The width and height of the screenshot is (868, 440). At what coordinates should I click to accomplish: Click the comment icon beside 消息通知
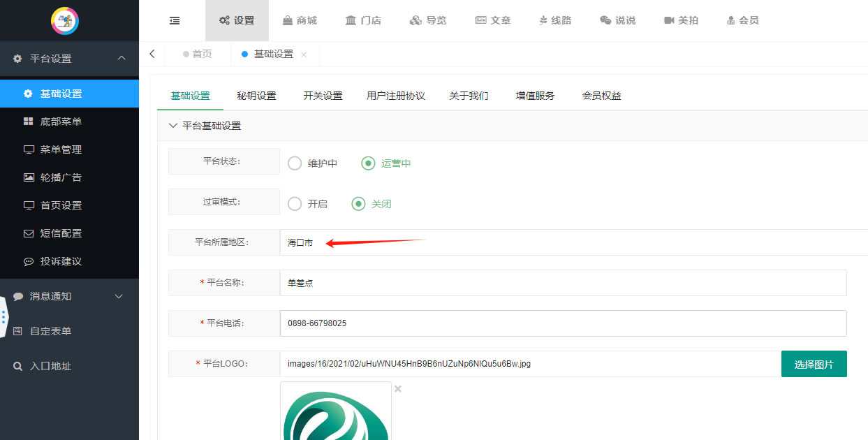point(18,296)
